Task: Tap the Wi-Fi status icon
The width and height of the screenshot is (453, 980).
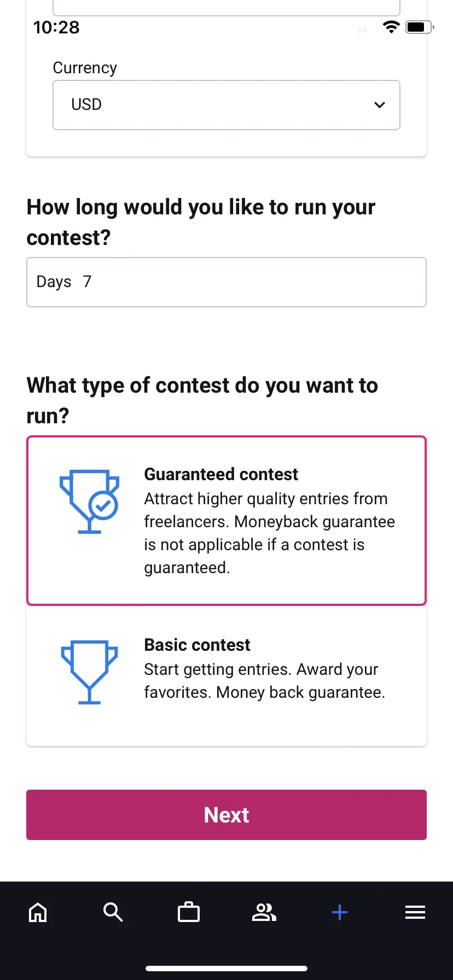Action: pos(391,27)
